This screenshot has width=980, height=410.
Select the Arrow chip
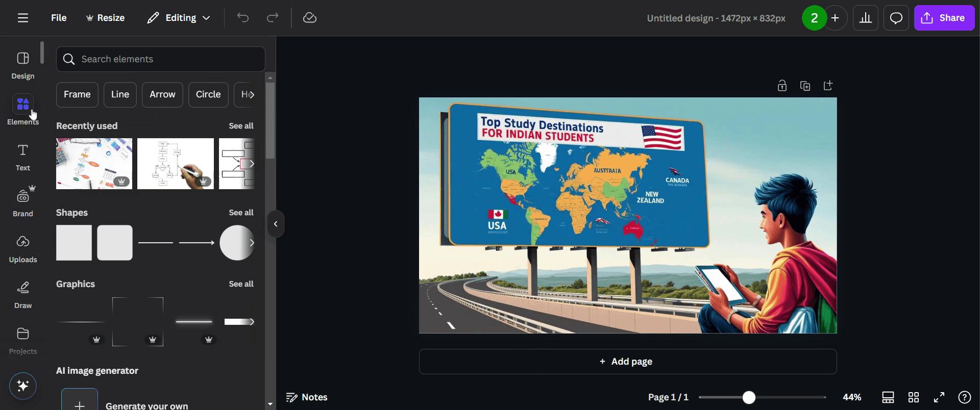pos(162,95)
